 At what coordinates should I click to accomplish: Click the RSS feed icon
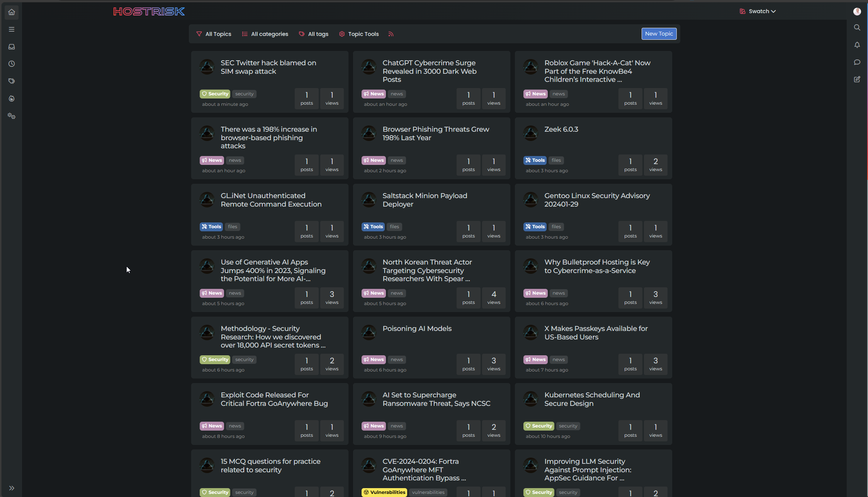click(x=391, y=34)
